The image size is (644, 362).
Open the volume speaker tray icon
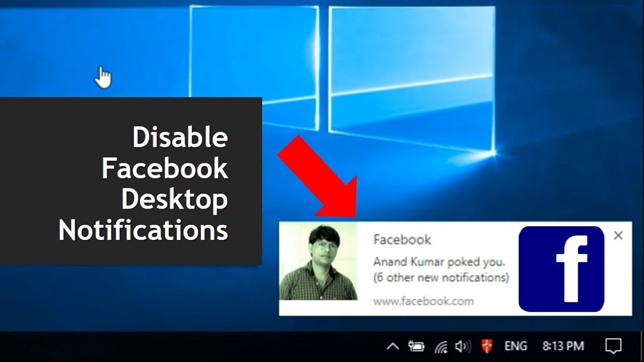(463, 346)
